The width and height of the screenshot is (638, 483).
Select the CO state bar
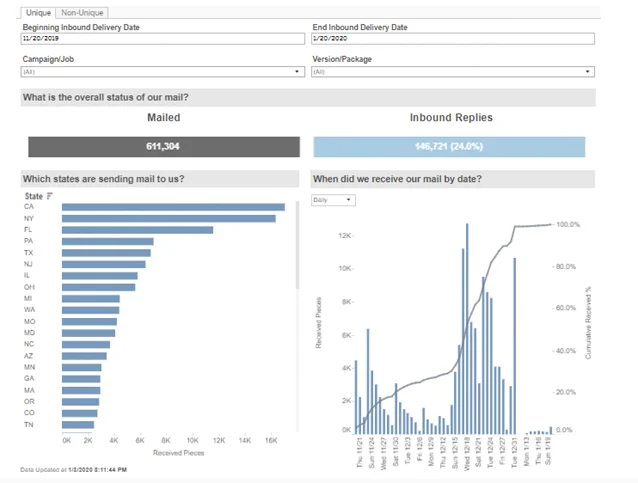[80, 413]
